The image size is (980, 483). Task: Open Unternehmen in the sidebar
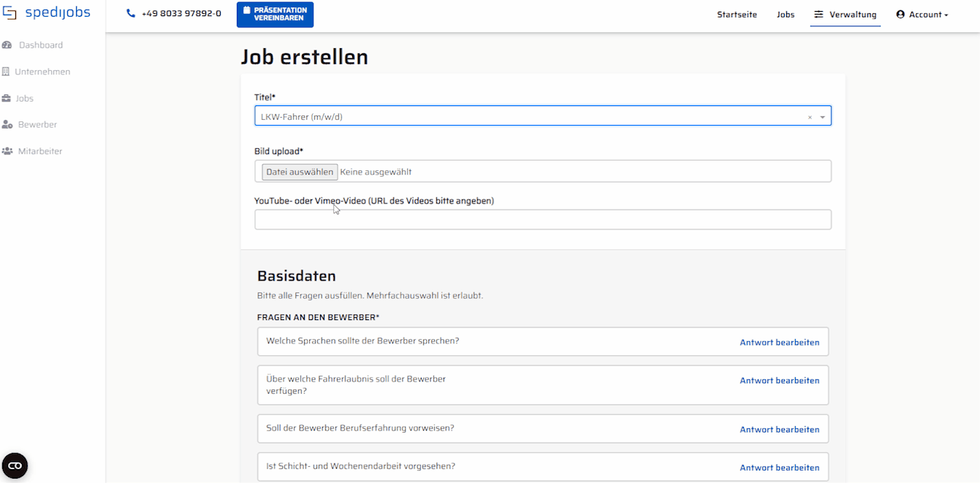[42, 72]
